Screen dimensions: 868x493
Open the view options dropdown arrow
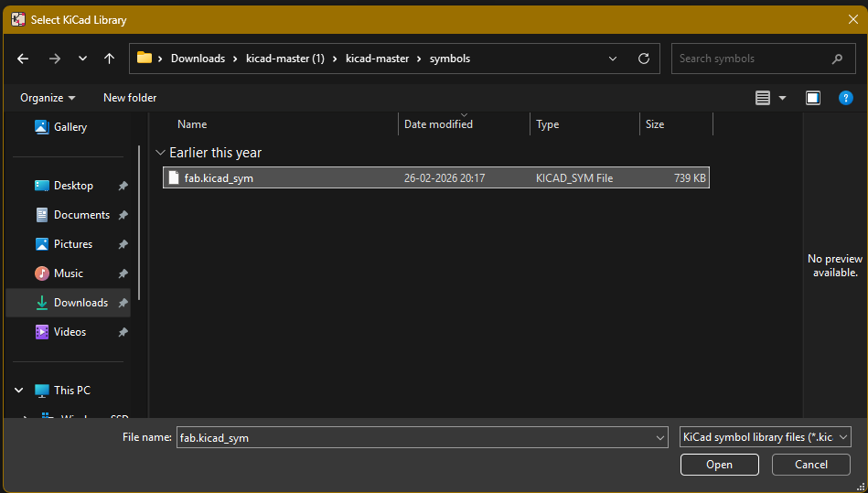[x=782, y=98]
